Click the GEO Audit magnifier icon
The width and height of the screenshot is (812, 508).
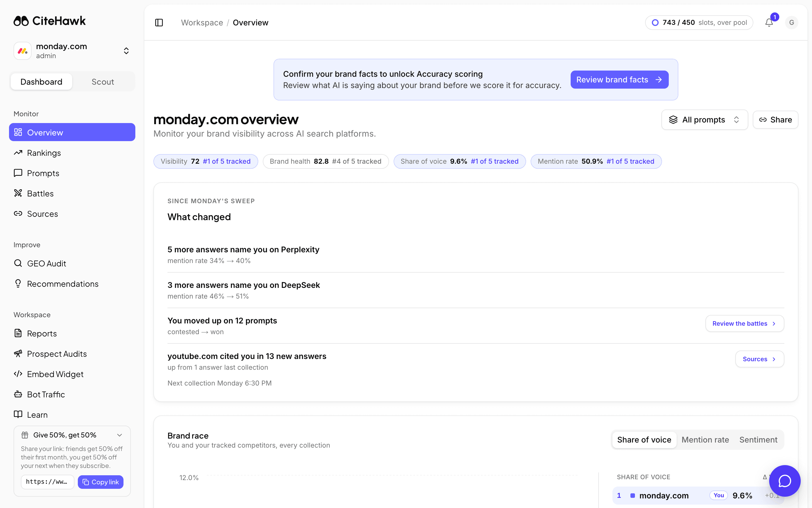click(18, 263)
